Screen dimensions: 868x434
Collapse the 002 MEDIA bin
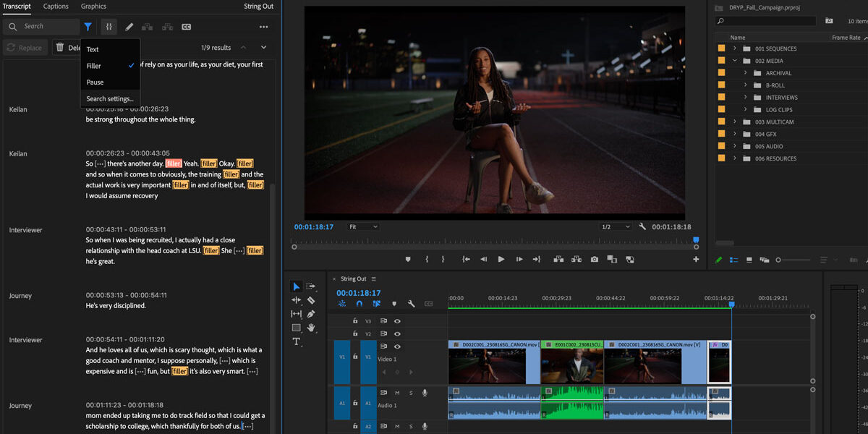[735, 61]
